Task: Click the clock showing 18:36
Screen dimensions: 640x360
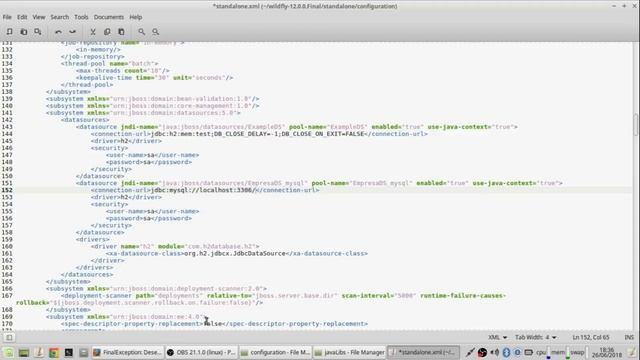Action: point(607,352)
